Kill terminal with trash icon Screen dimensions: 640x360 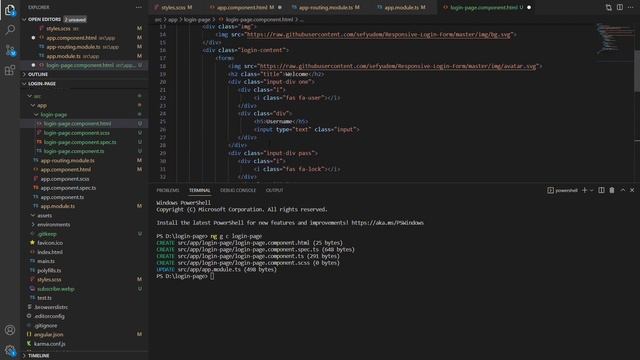612,190
